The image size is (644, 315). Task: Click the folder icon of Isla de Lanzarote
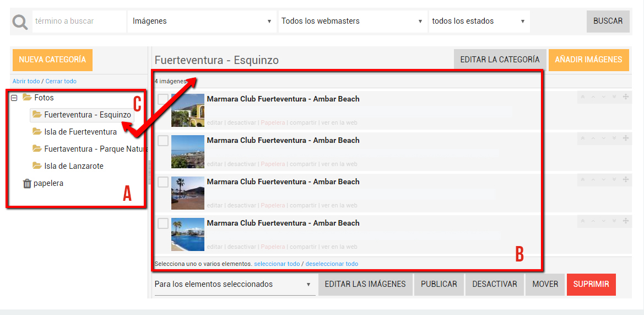(37, 166)
